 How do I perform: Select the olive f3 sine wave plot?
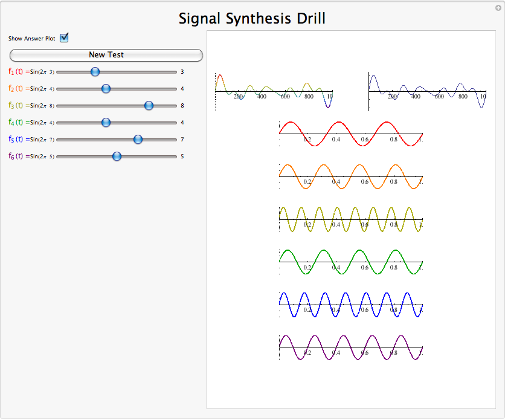[350, 220]
